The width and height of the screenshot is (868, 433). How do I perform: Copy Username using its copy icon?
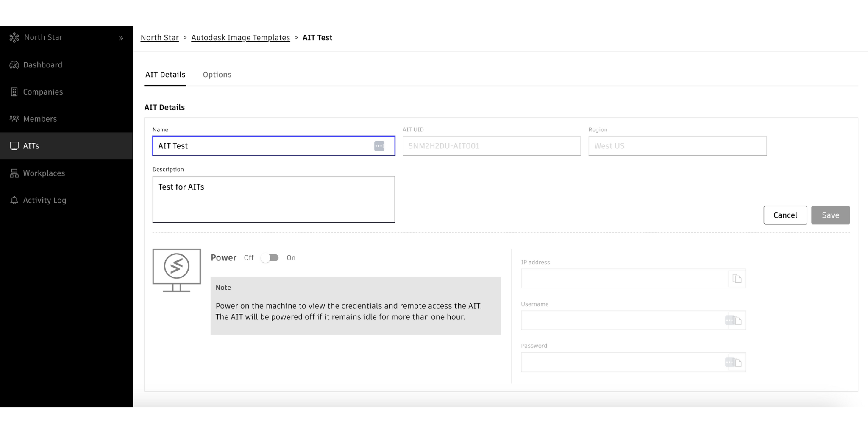click(x=737, y=321)
